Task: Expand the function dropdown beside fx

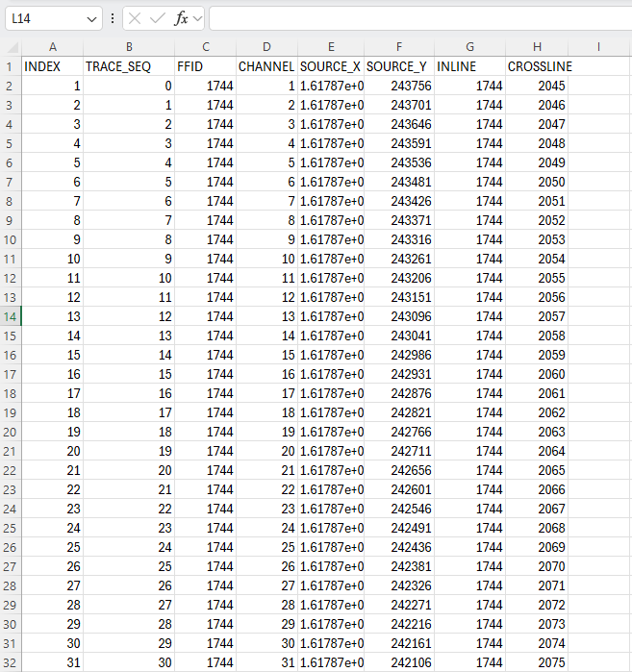Action: click(x=197, y=18)
